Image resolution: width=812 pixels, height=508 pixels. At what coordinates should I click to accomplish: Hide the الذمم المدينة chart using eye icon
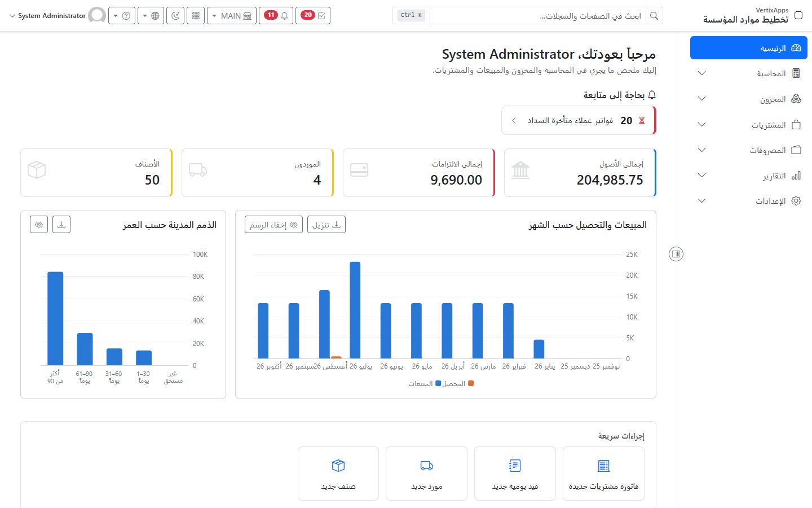[x=39, y=225]
